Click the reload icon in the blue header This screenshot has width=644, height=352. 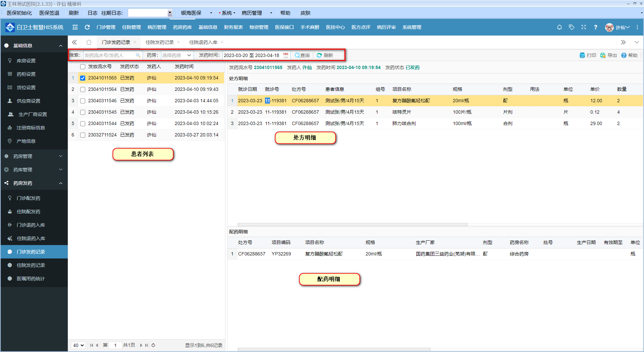87,27
